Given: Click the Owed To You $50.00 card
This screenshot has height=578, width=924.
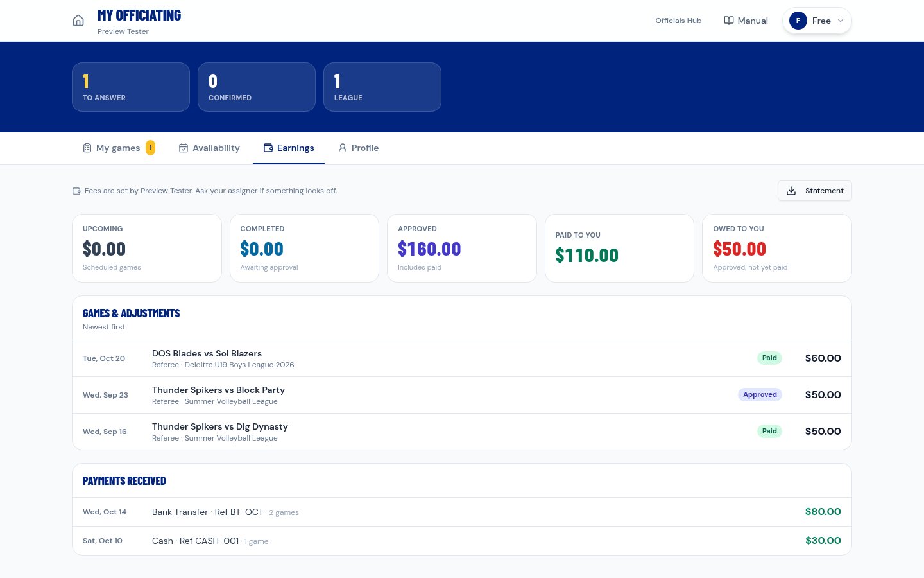Looking at the screenshot, I should 777,248.
